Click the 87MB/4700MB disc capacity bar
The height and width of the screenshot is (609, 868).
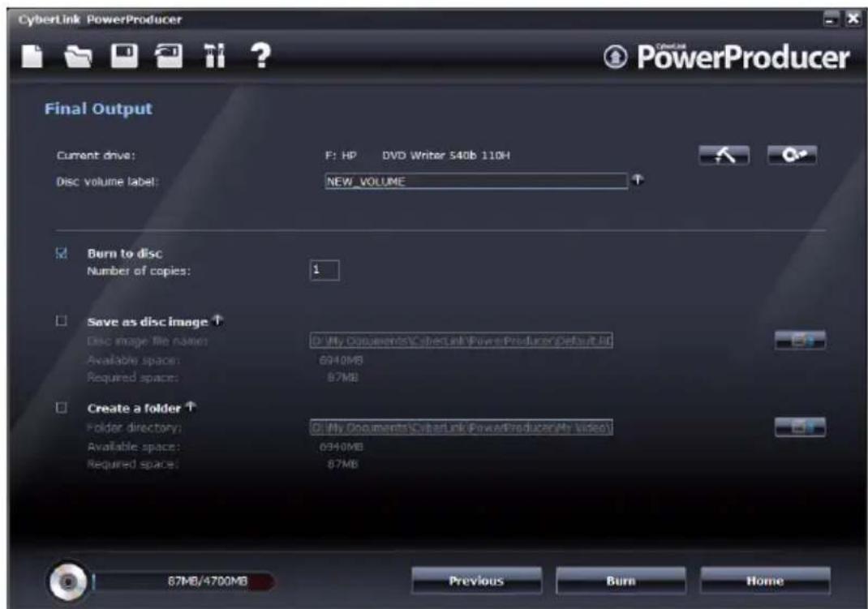point(183,581)
